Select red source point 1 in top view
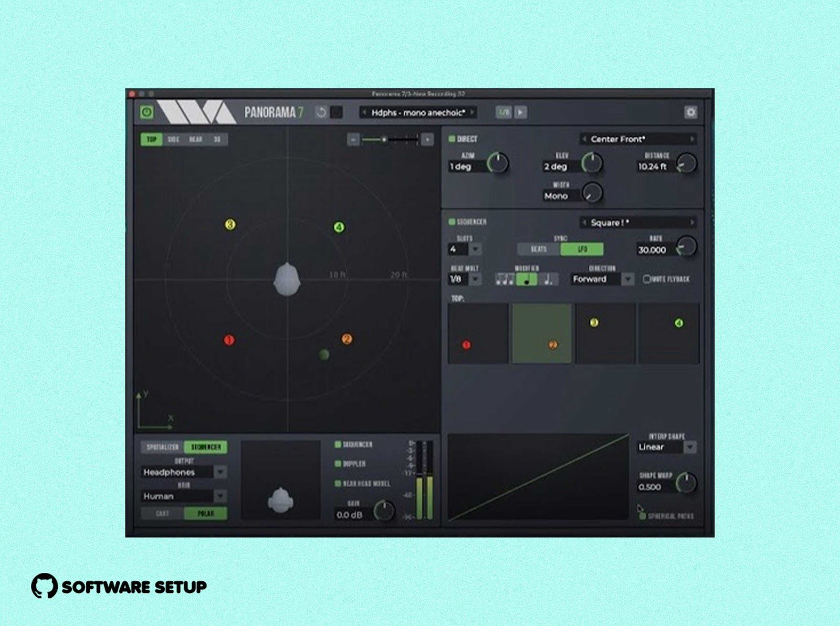The image size is (840, 626). tap(229, 340)
